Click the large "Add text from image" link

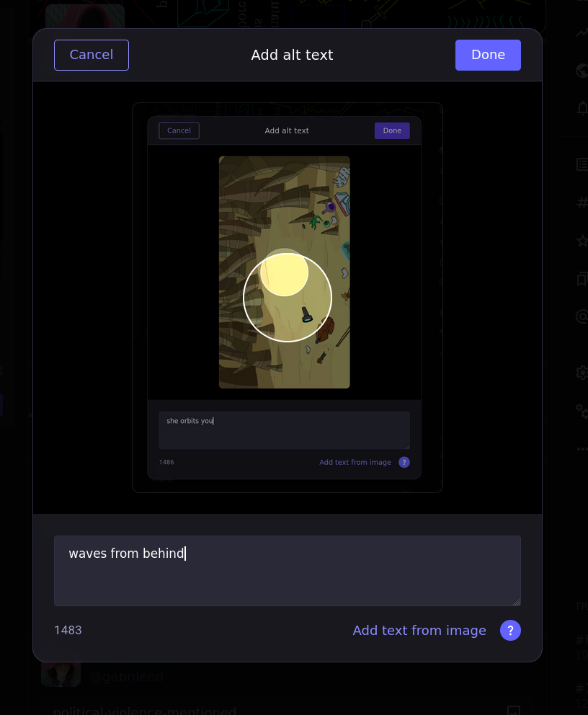tap(419, 631)
